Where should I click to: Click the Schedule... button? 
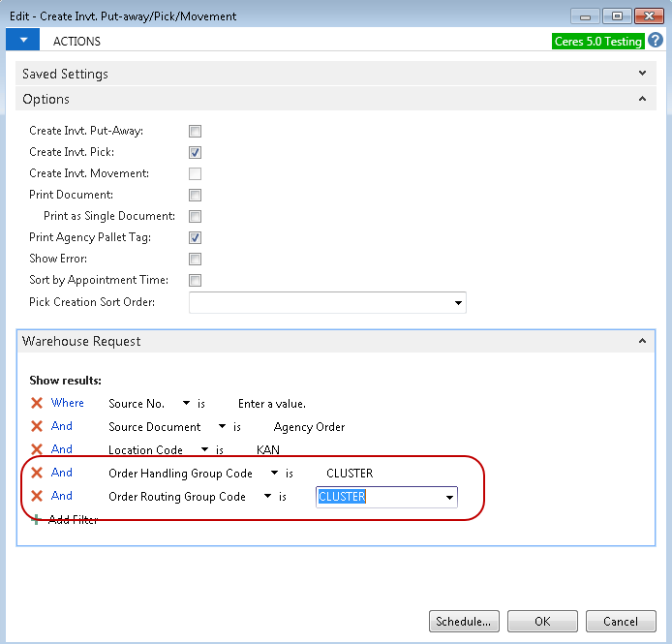pos(465,622)
